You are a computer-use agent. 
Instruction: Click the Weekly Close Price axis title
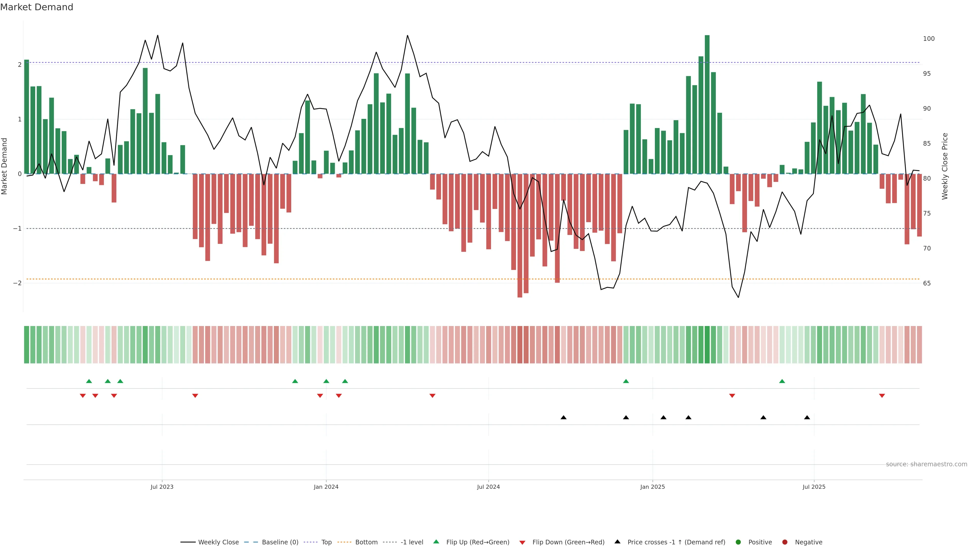pyautogui.click(x=945, y=166)
